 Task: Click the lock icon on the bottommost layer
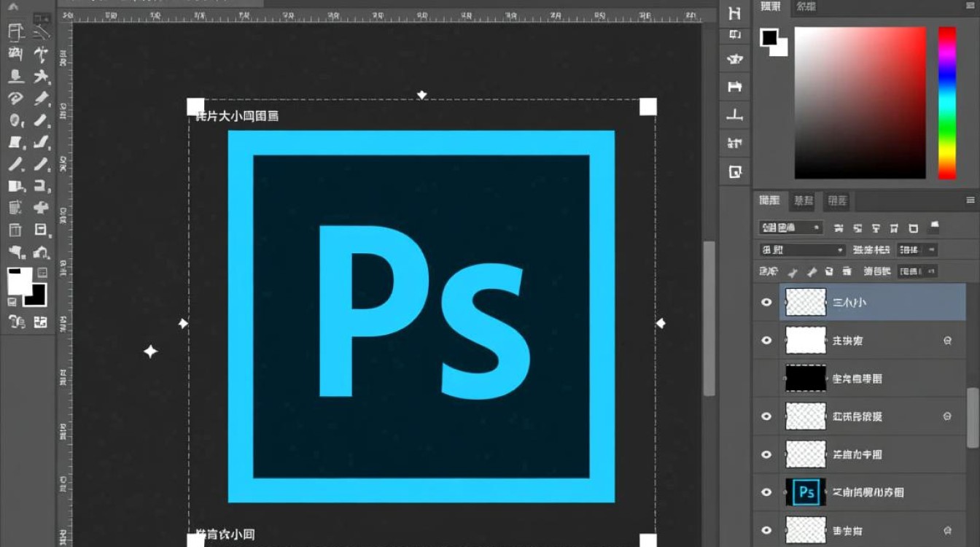pyautogui.click(x=947, y=530)
